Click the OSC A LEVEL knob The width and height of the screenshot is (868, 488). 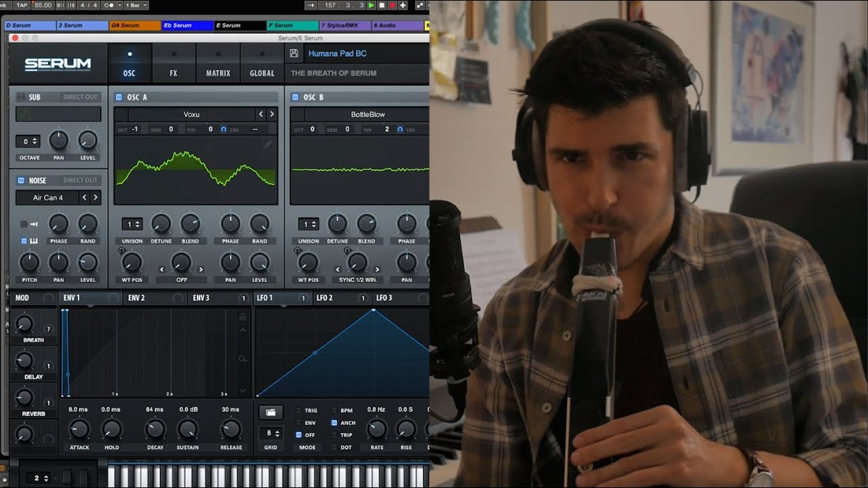[x=260, y=262]
